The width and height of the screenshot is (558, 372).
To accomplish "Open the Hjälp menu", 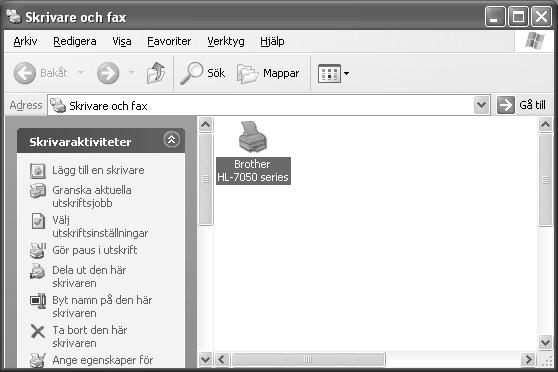I will tap(272, 41).
